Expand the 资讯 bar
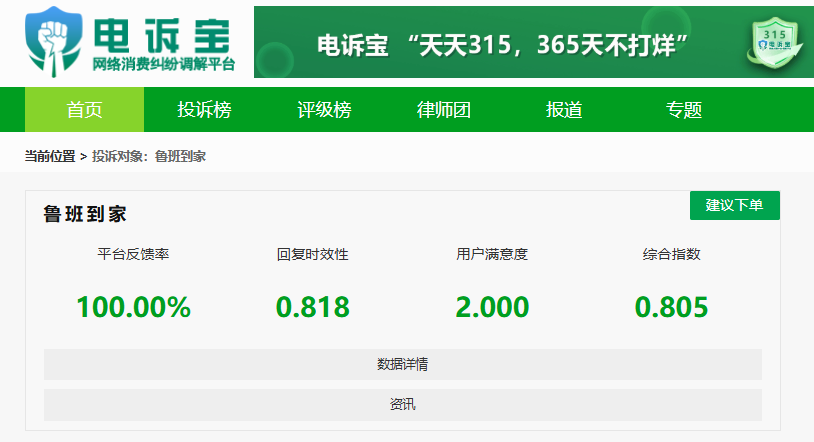The image size is (814, 442). pyautogui.click(x=403, y=405)
